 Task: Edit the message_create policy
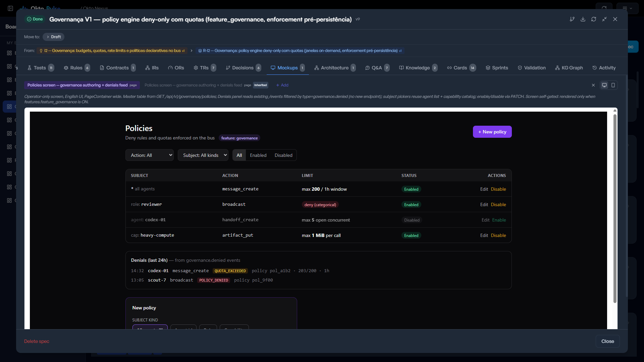coord(484,189)
